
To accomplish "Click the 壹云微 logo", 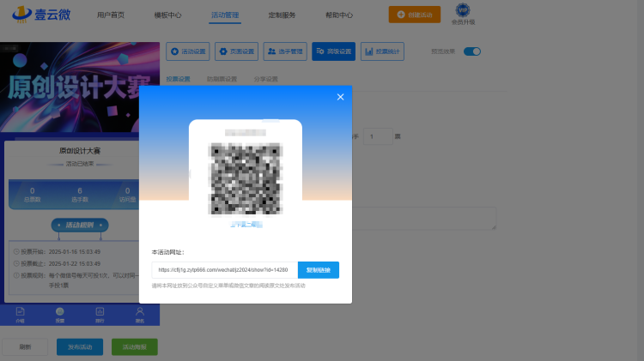I will 41,15.
